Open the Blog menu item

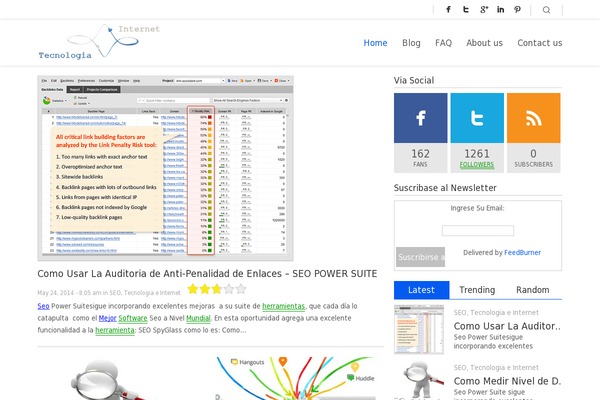pyautogui.click(x=411, y=43)
